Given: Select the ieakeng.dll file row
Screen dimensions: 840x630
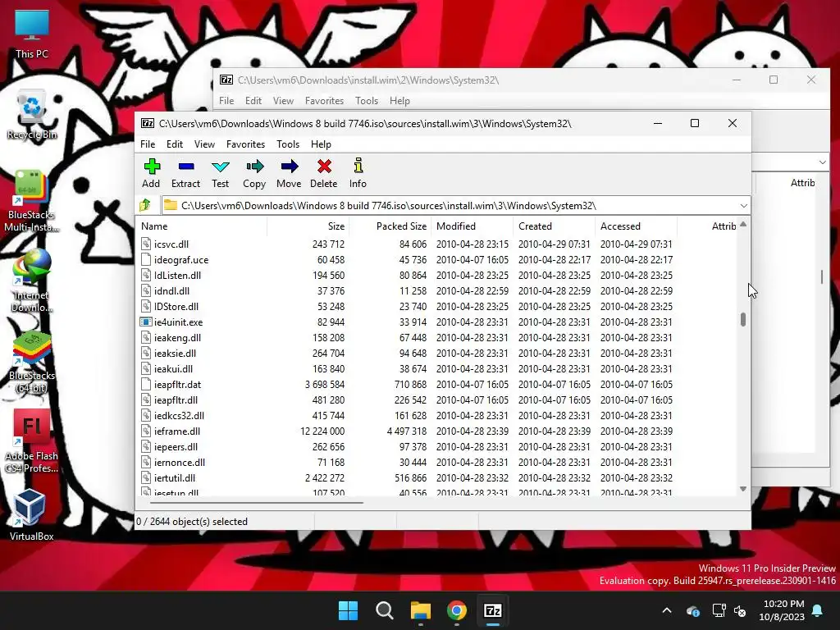Looking at the screenshot, I should coord(437,337).
